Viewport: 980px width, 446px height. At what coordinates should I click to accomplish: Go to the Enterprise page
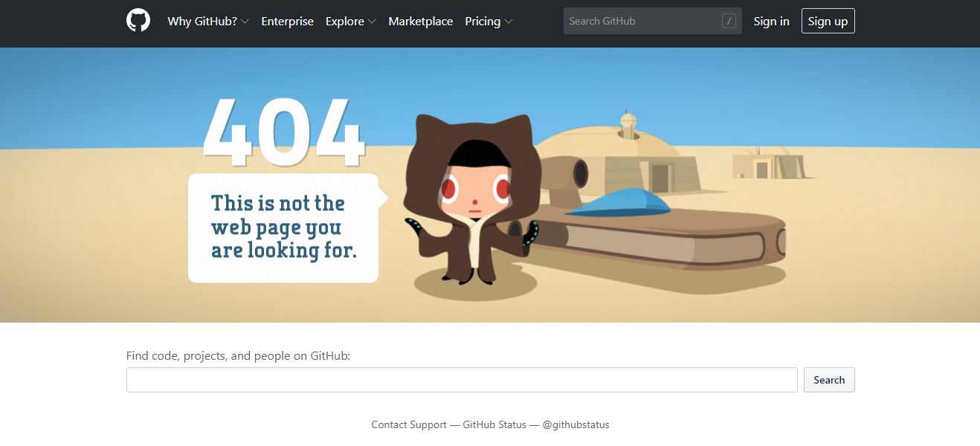(x=287, y=22)
